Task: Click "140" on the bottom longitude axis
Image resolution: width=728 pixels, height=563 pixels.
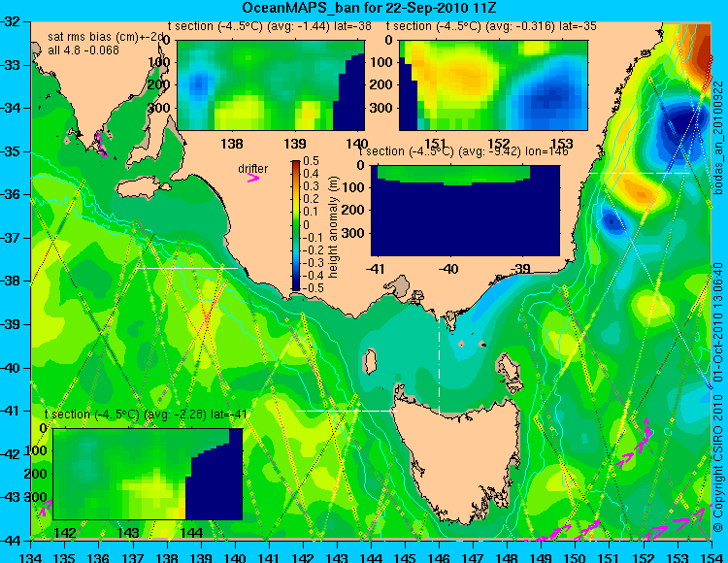Action: (x=235, y=557)
